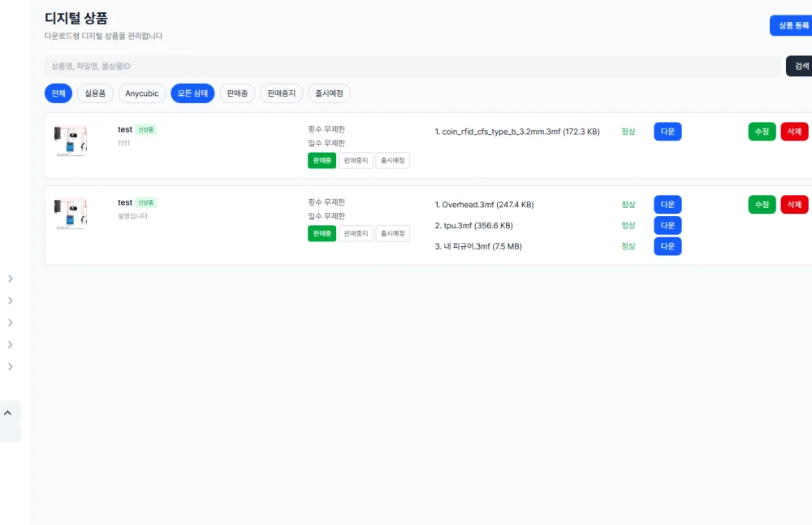Click 신상품 badge on the product described 설명입니다.
This screenshot has width=812, height=525.
(x=146, y=202)
